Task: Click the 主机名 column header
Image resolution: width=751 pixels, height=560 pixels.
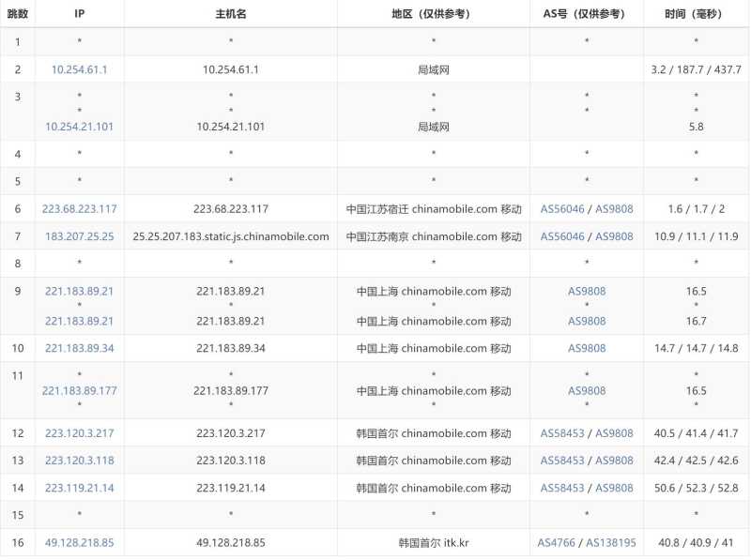Action: 230,13
